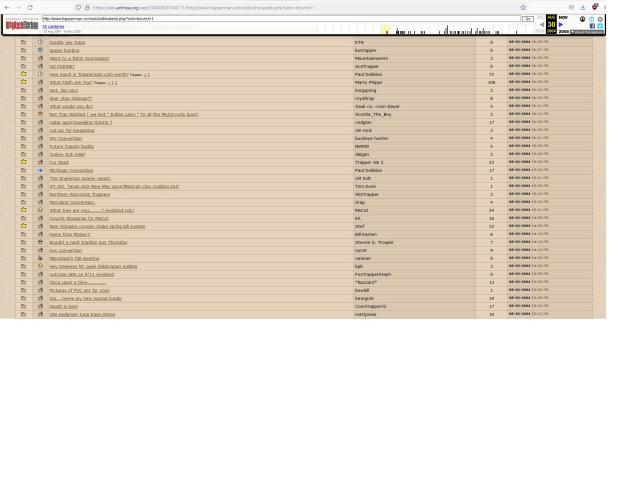Click the post icon next to "Moving a hare"
640x480 pixels.
[40, 306]
